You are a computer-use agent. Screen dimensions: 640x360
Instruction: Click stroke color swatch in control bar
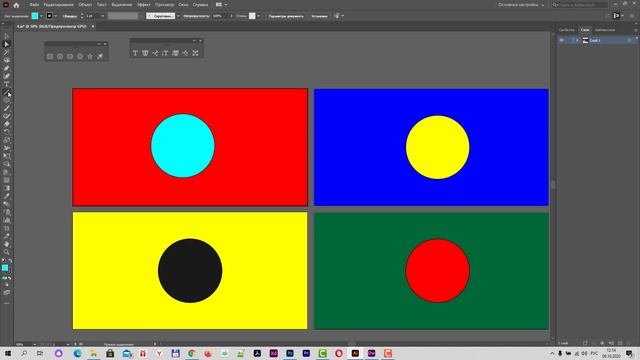pos(49,16)
